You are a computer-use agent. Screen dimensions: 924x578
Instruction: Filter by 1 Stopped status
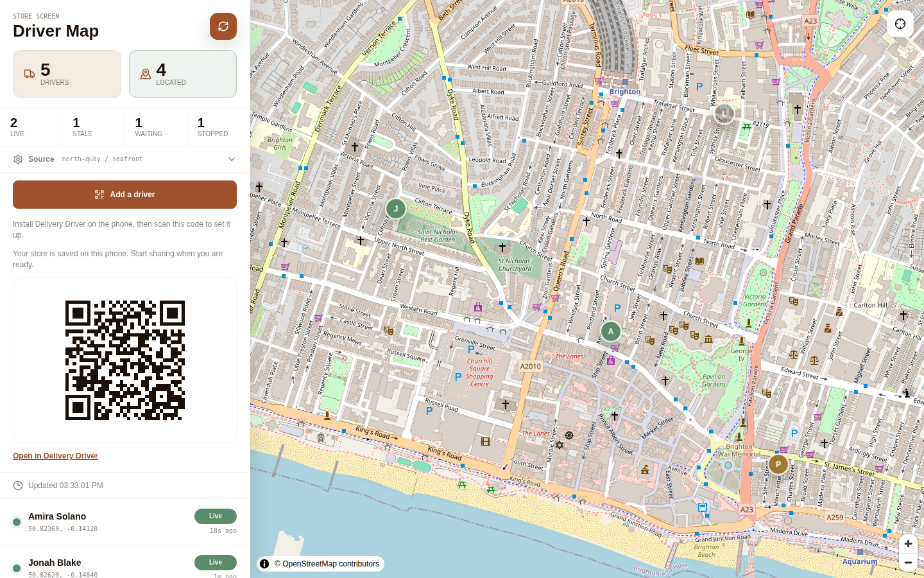coord(218,127)
